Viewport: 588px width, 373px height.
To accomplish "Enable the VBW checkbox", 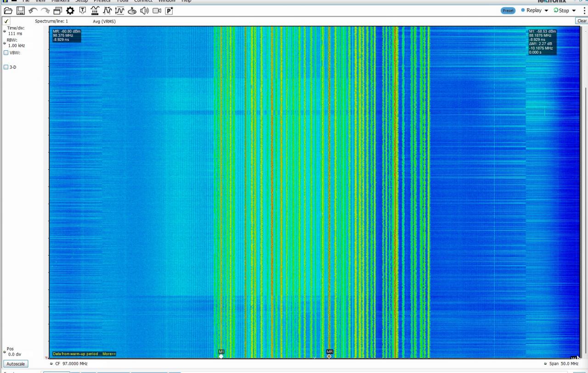I will tap(6, 53).
